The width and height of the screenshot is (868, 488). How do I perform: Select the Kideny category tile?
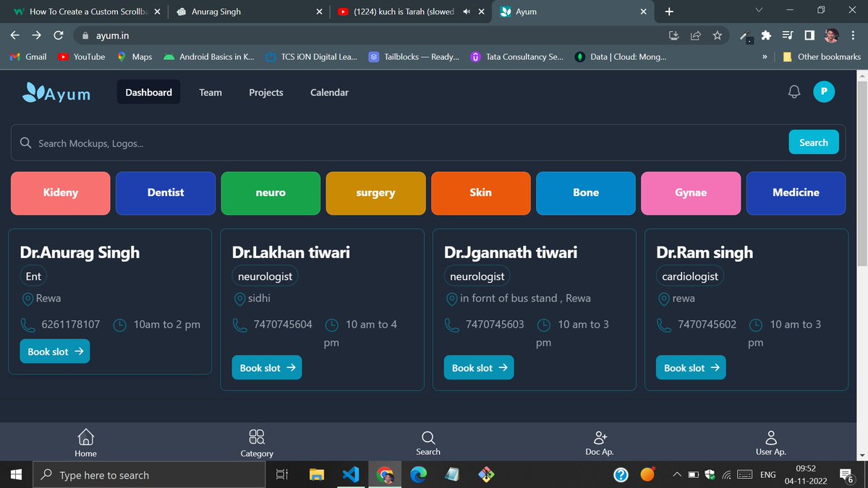pyautogui.click(x=61, y=193)
